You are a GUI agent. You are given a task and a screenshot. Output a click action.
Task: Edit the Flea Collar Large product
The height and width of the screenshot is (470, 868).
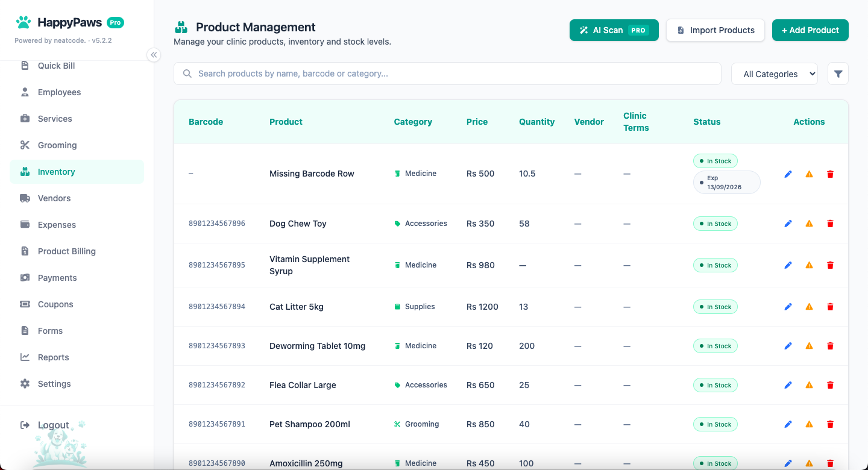[x=788, y=385]
